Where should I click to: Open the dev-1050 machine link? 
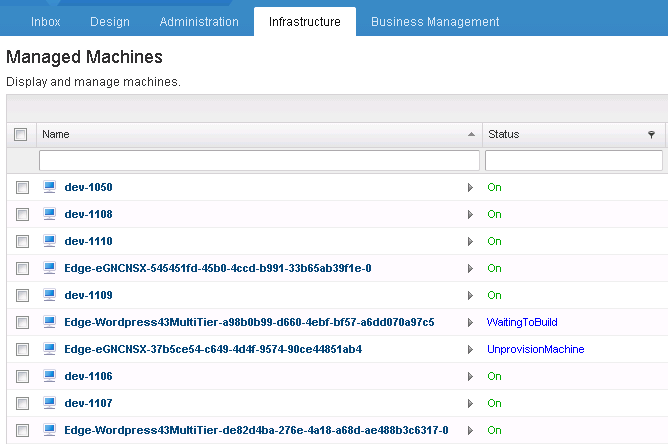click(88, 187)
